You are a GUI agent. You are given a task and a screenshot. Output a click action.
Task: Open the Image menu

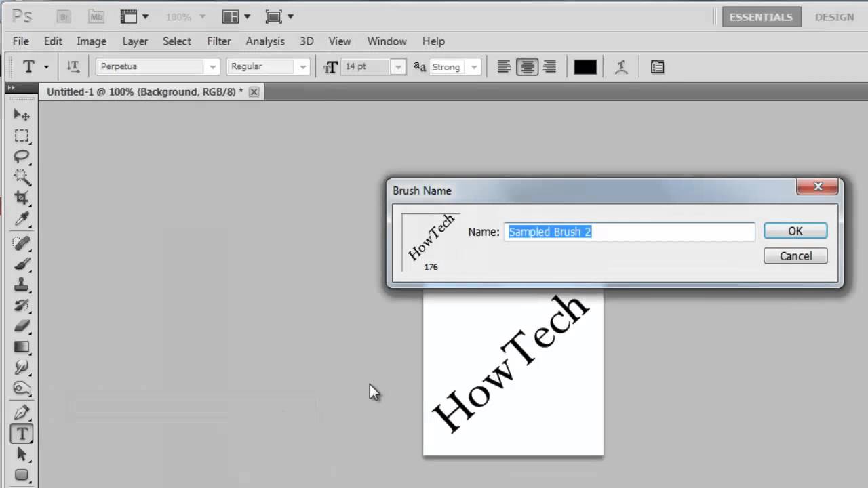point(92,41)
